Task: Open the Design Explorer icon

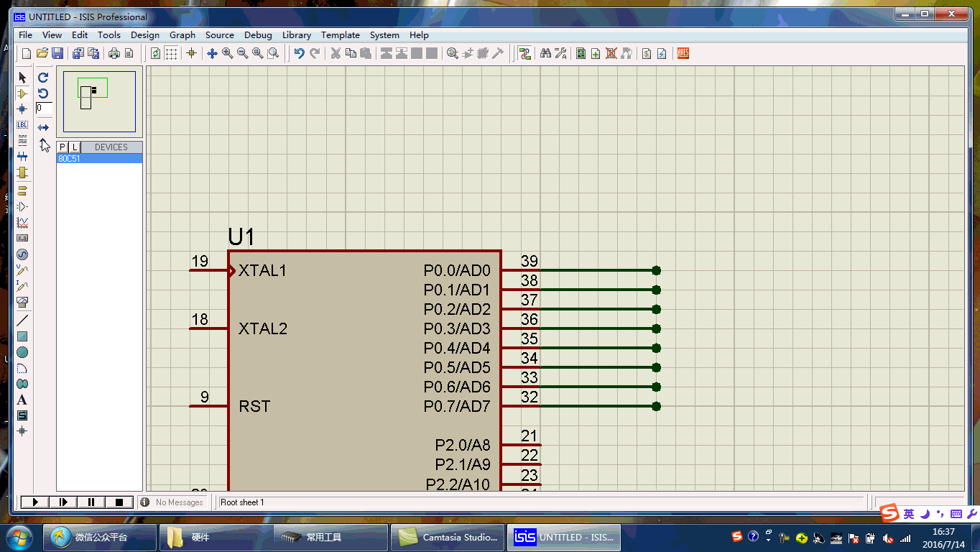Action: tap(581, 53)
